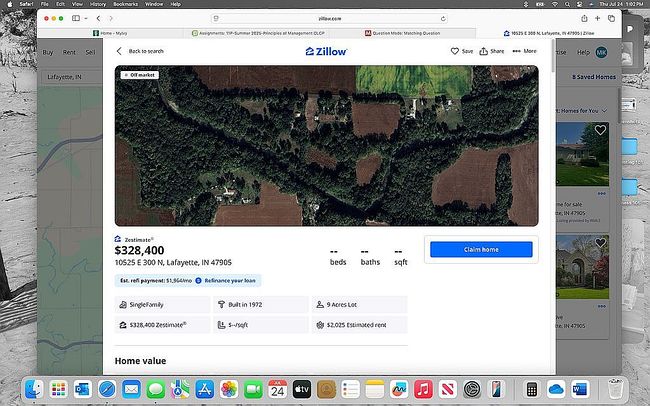The width and height of the screenshot is (650, 406).
Task: Click the $328,400 Zestimate tile
Action: click(162, 325)
